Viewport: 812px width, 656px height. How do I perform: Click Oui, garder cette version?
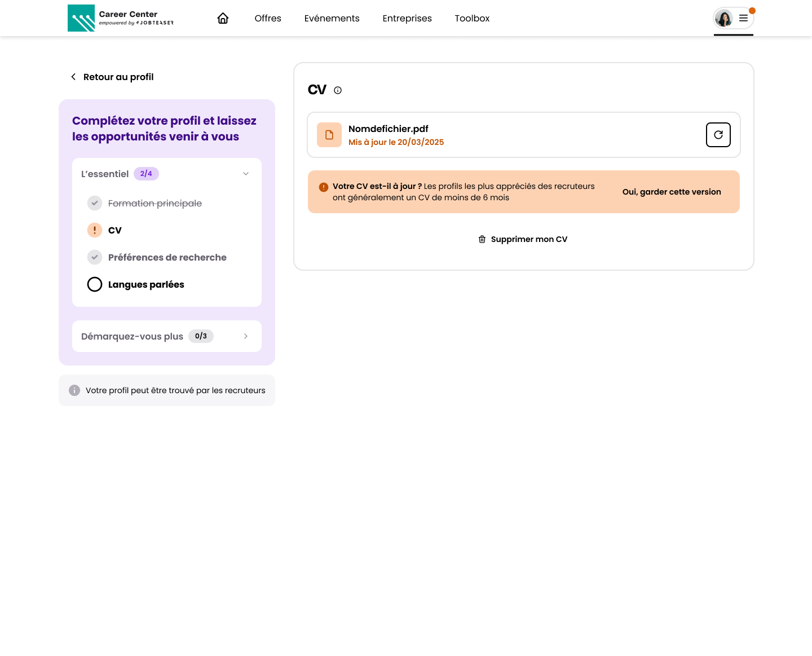click(672, 192)
